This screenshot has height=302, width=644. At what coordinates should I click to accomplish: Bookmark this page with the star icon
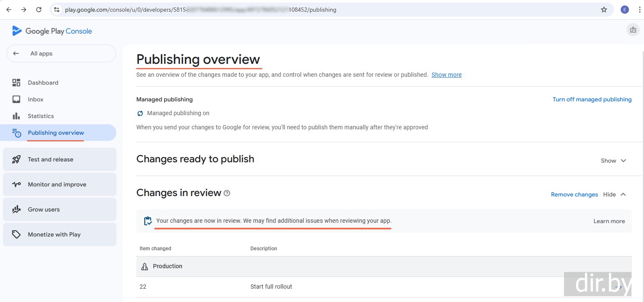[604, 10]
